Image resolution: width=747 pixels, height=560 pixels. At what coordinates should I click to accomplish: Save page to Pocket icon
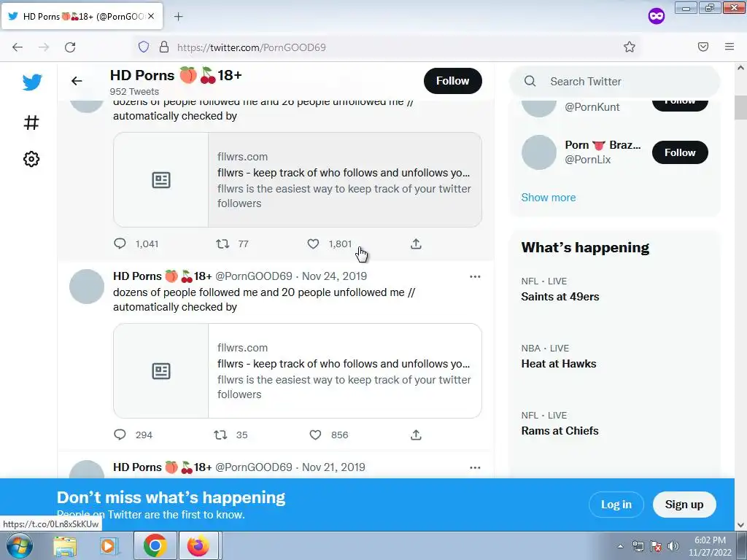tap(703, 47)
